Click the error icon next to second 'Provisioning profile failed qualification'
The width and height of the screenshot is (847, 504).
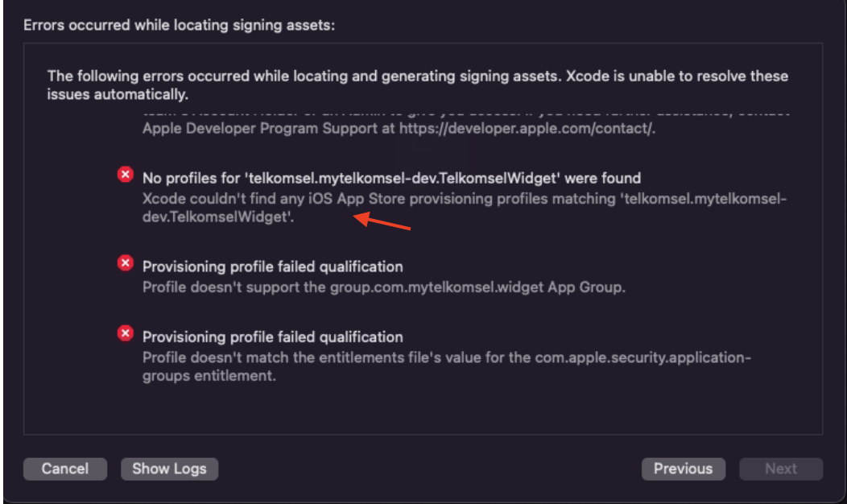click(x=126, y=332)
